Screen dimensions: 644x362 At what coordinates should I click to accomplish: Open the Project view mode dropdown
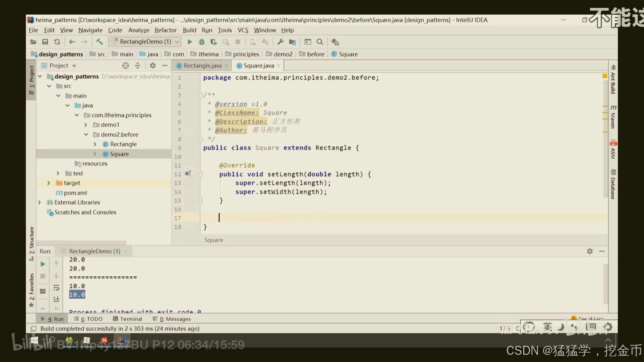click(x=74, y=66)
